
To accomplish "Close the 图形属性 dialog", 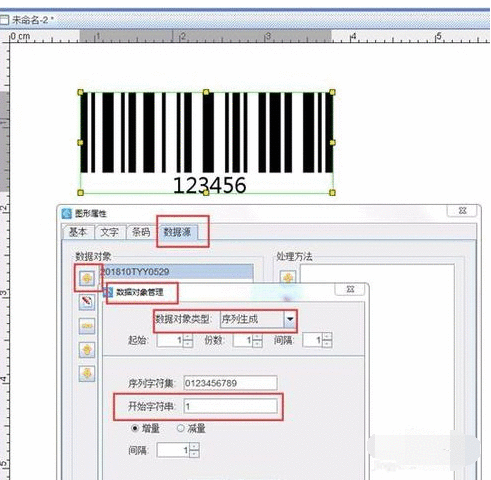I will pos(462,211).
